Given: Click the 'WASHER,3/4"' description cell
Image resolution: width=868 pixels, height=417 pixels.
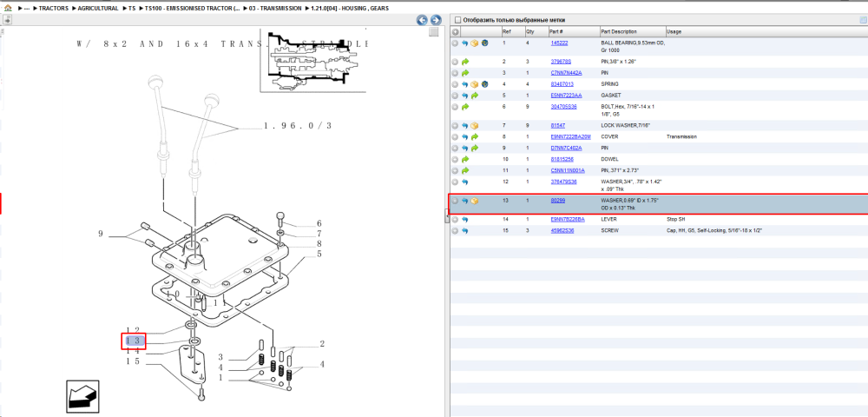Looking at the screenshot, I should (632, 184).
